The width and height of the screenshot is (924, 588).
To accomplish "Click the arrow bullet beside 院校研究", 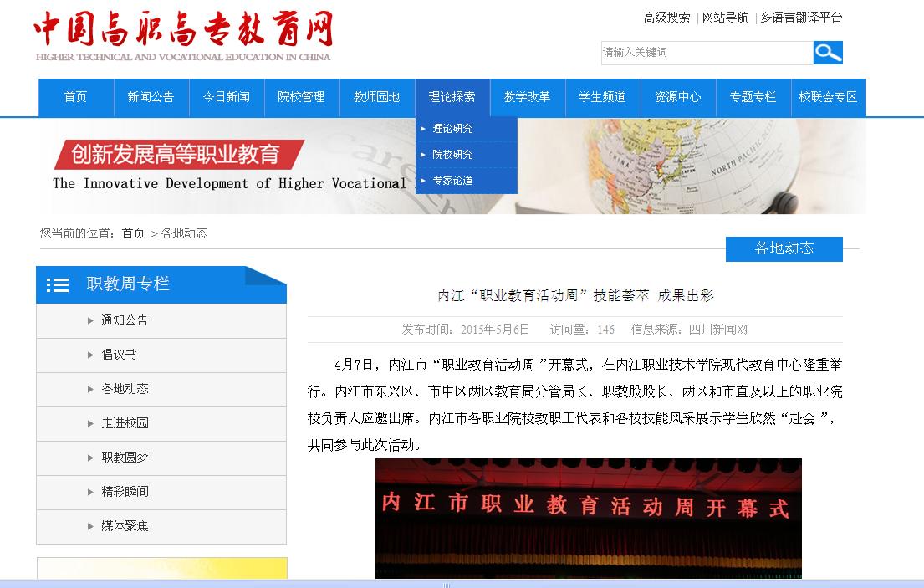I will click(422, 155).
